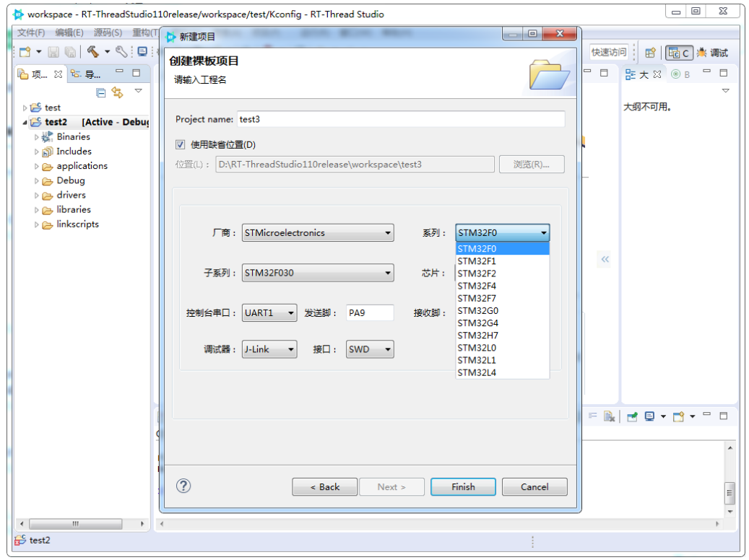Open the 控制台串口 UART1 dropdown

pos(269,312)
